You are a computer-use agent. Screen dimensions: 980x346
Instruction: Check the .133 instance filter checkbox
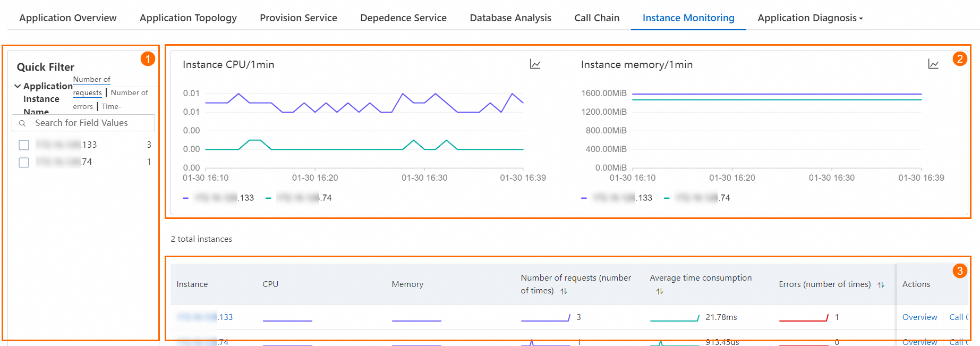click(x=24, y=145)
